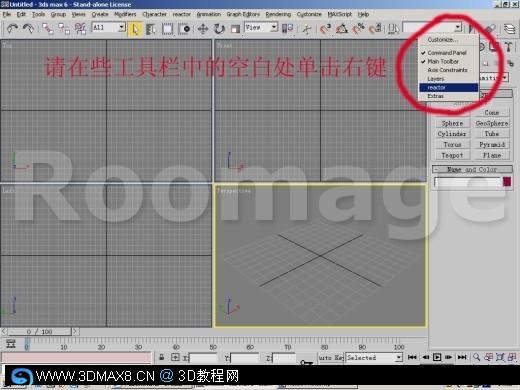
Task: Uncheck Command Panel in the context menu
Action: 448,53
